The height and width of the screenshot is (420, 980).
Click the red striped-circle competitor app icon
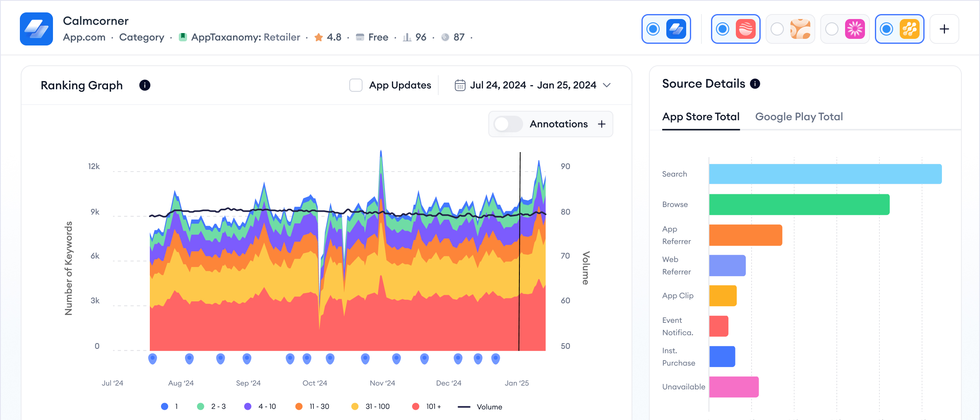[x=746, y=29]
